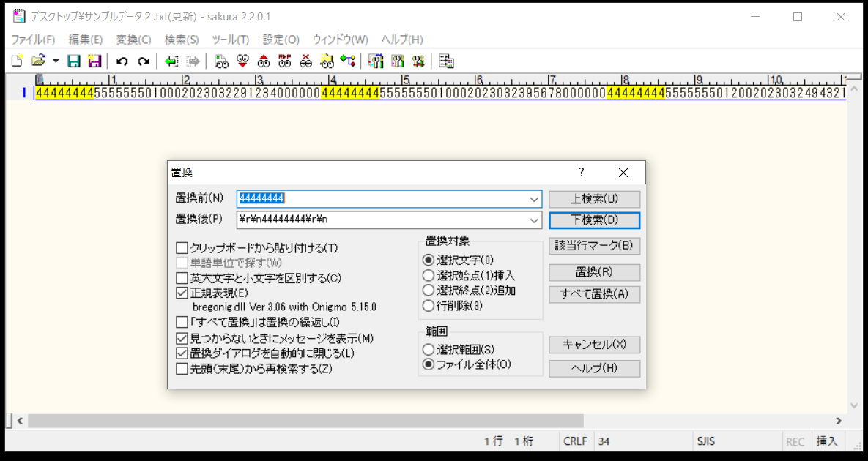
Task: Click the Save As toolbar icon
Action: point(94,61)
